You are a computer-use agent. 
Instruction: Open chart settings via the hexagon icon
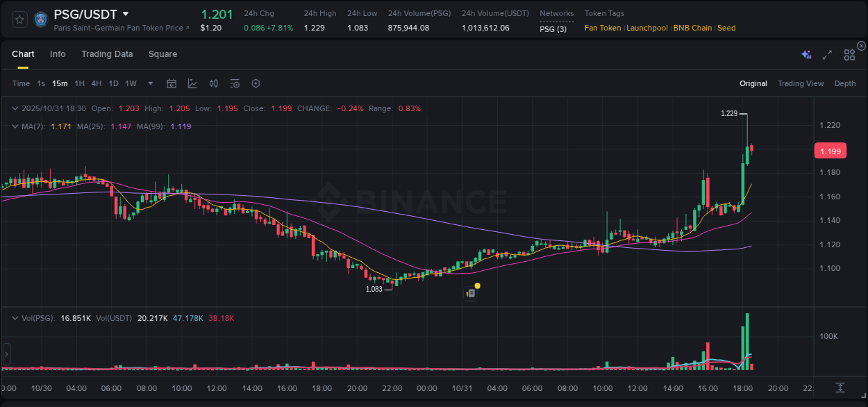[256, 83]
